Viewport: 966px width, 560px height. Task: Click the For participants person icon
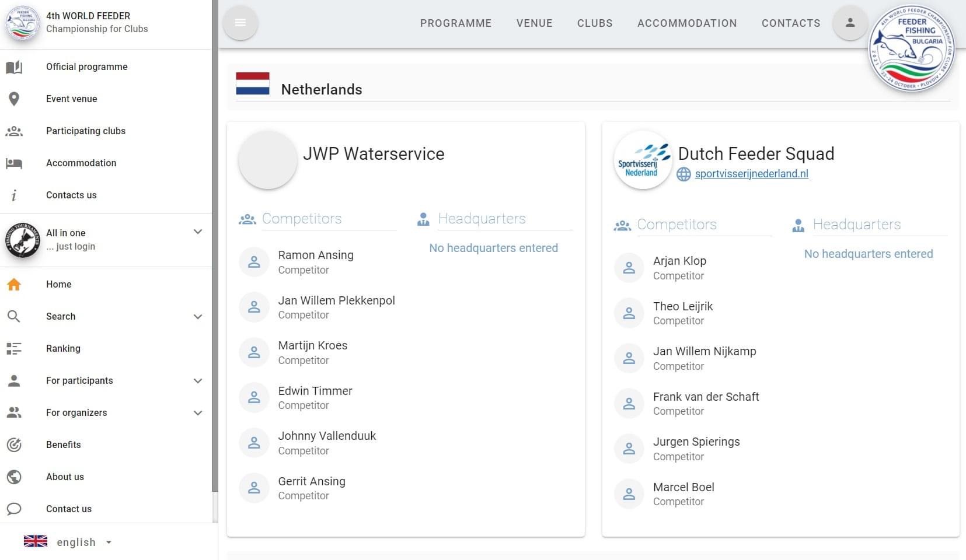tap(14, 381)
